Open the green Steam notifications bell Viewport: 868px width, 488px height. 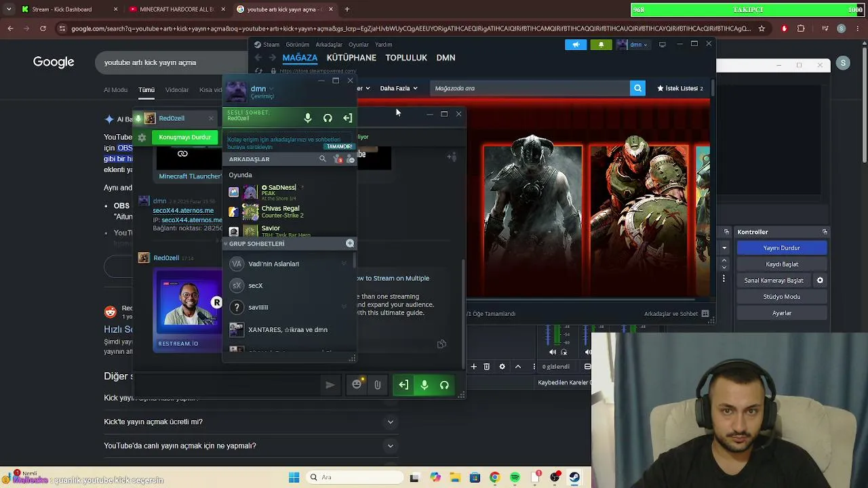601,45
